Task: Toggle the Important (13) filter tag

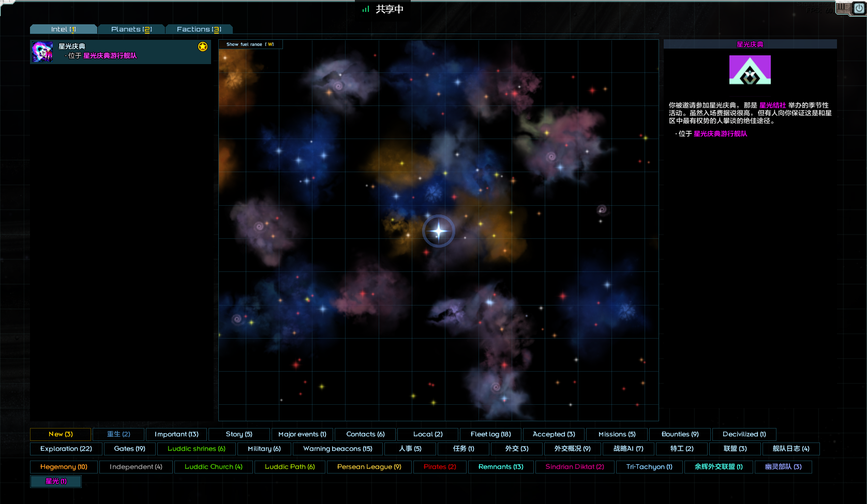Action: (176, 434)
